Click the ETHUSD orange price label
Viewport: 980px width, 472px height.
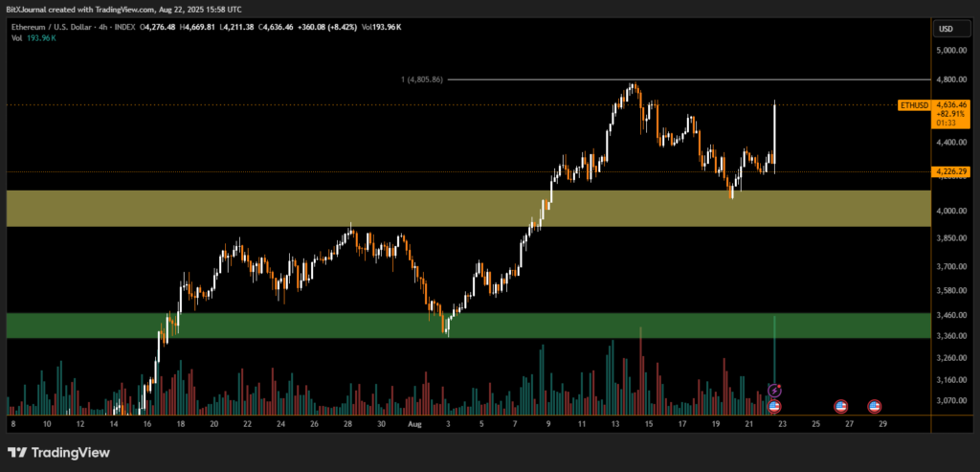click(x=914, y=104)
